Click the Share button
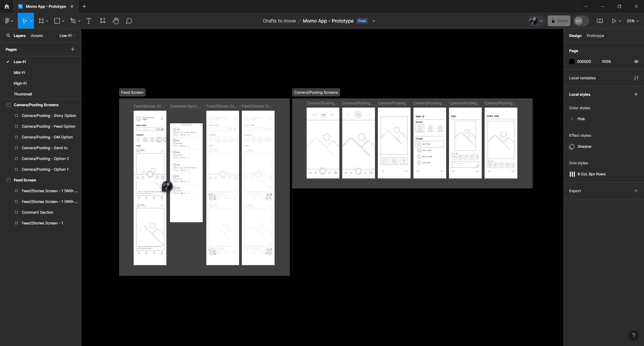Viewport: 644px width, 346px height. 559,21
